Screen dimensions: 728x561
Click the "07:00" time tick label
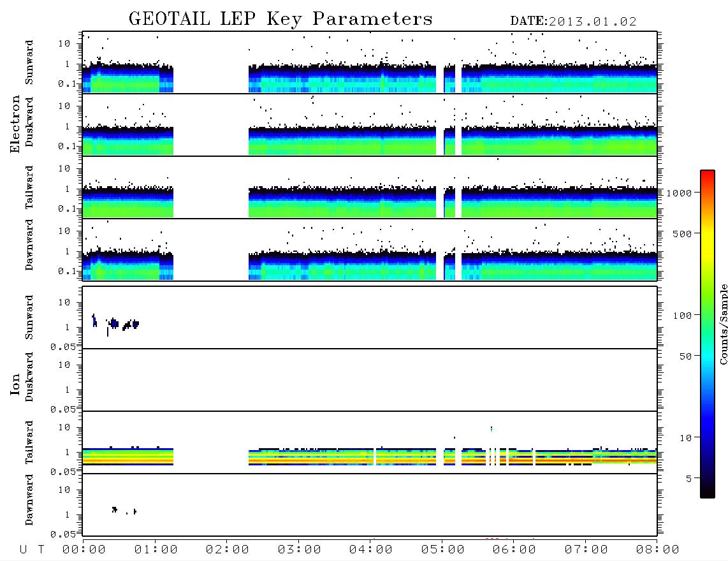[586, 550]
